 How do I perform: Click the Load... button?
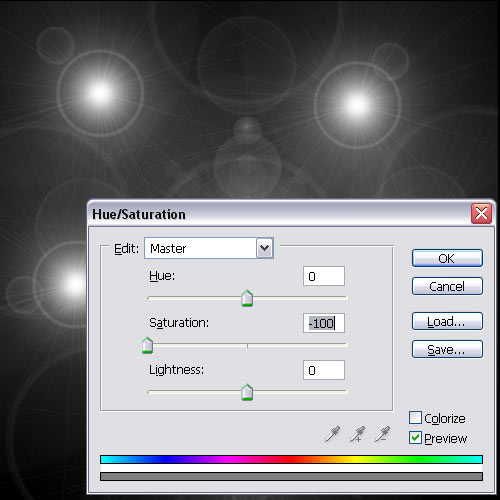pos(447,321)
